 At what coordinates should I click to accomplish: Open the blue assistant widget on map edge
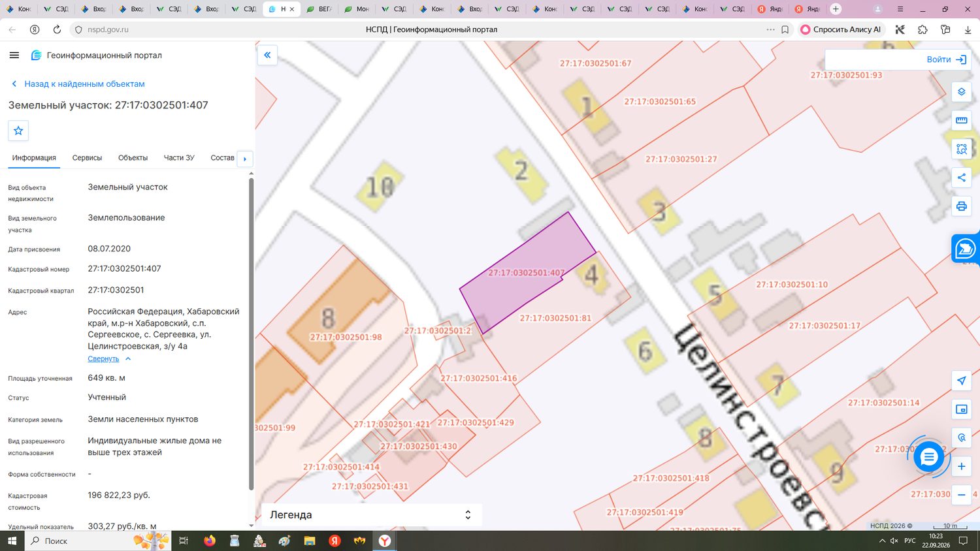click(966, 249)
